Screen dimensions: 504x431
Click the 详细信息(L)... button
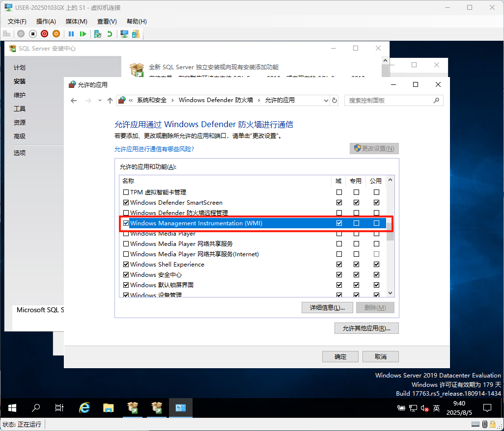[327, 308]
